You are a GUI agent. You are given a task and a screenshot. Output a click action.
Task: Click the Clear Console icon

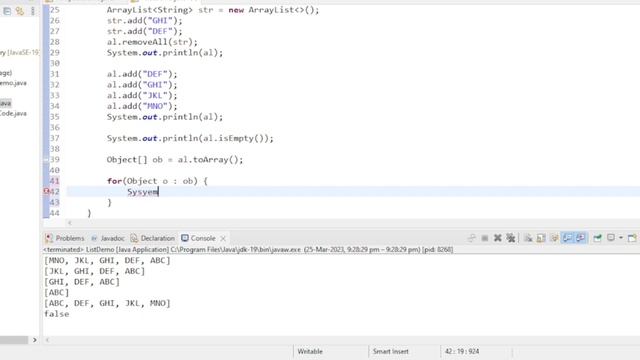(x=528, y=238)
